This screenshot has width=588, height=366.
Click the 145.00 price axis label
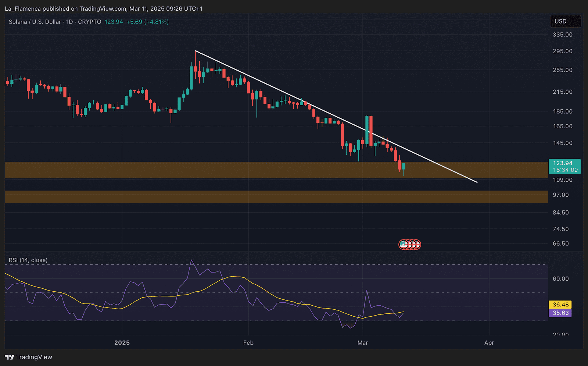coord(563,143)
